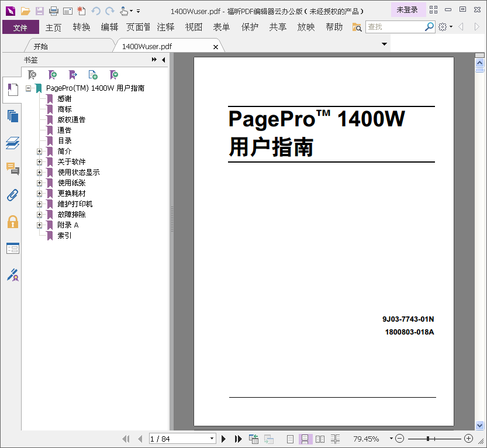Jump to the last page

tap(238, 439)
